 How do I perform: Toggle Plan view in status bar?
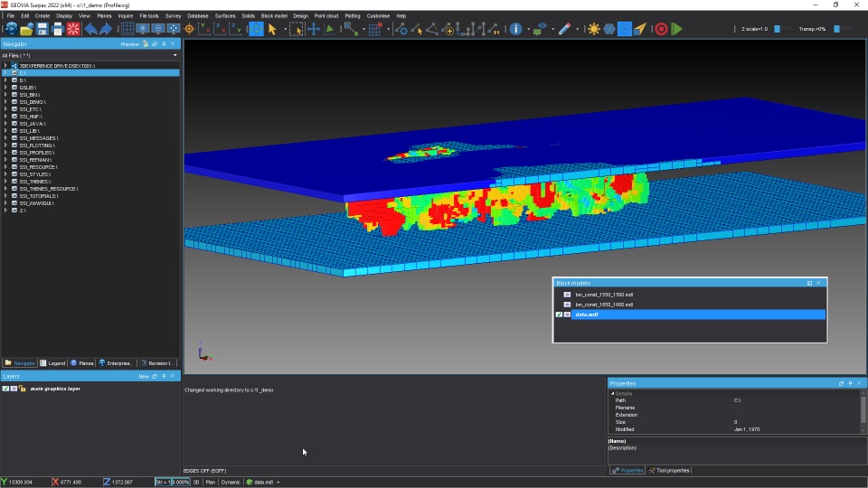point(211,482)
